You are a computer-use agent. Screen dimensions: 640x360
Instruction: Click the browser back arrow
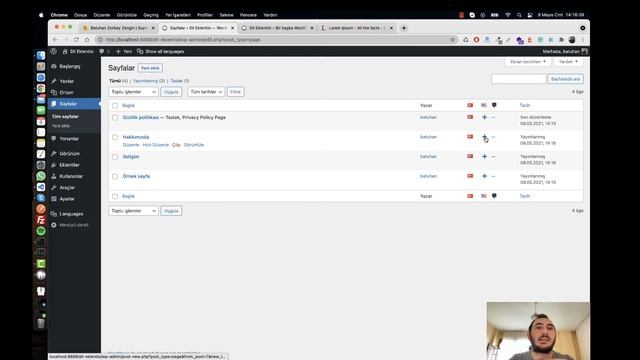(56, 40)
